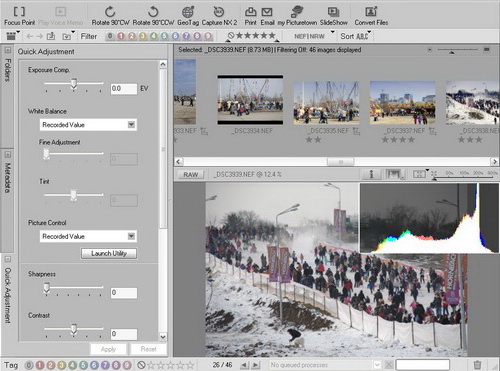The height and width of the screenshot is (371, 500).
Task: Click the adjustment panel scroll-down arrow
Action: pos(163,337)
